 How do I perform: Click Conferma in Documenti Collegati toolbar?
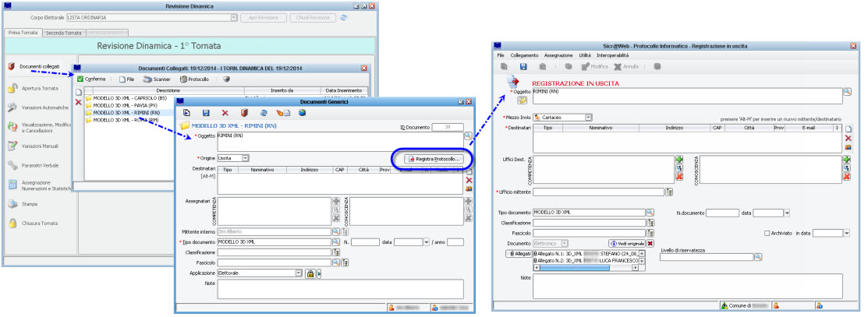pyautogui.click(x=91, y=79)
